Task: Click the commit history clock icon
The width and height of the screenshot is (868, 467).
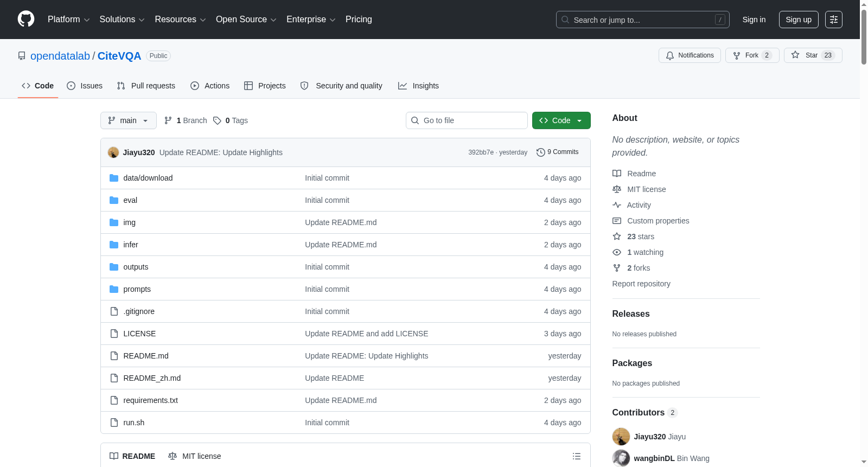Action: click(x=540, y=152)
